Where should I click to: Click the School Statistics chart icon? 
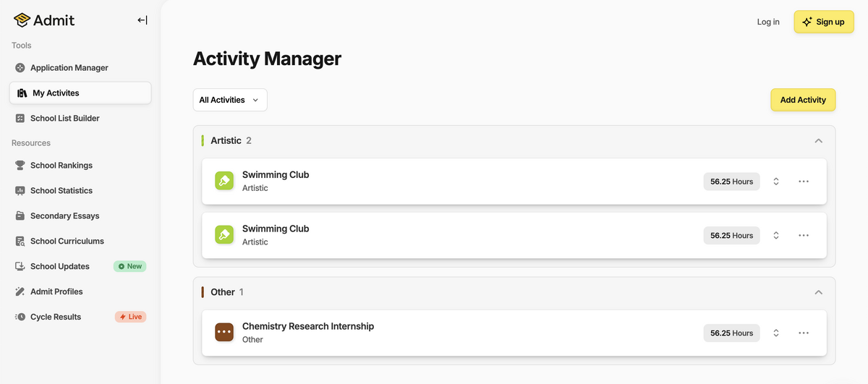(20, 190)
